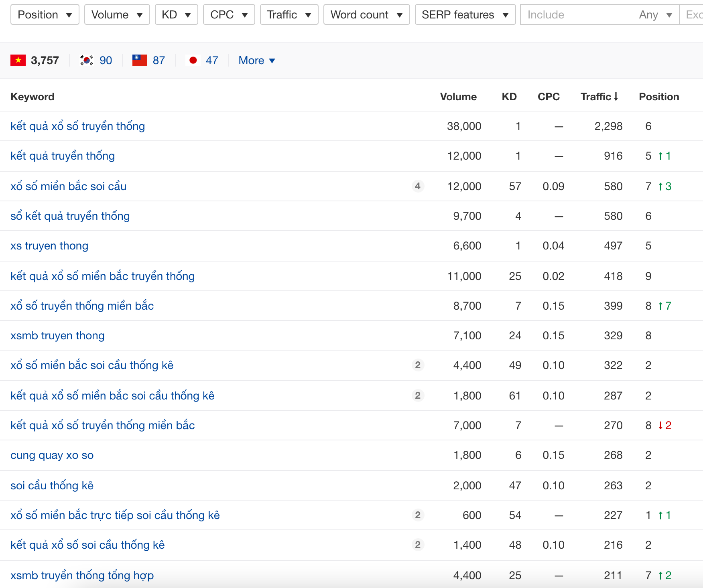Click Japan keyword count 47
This screenshot has height=588, width=703.
click(212, 60)
